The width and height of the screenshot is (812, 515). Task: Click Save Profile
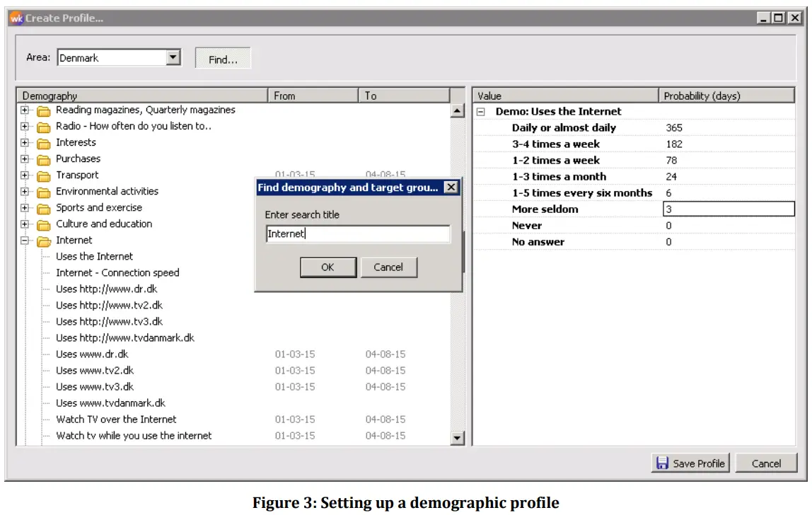coord(690,463)
